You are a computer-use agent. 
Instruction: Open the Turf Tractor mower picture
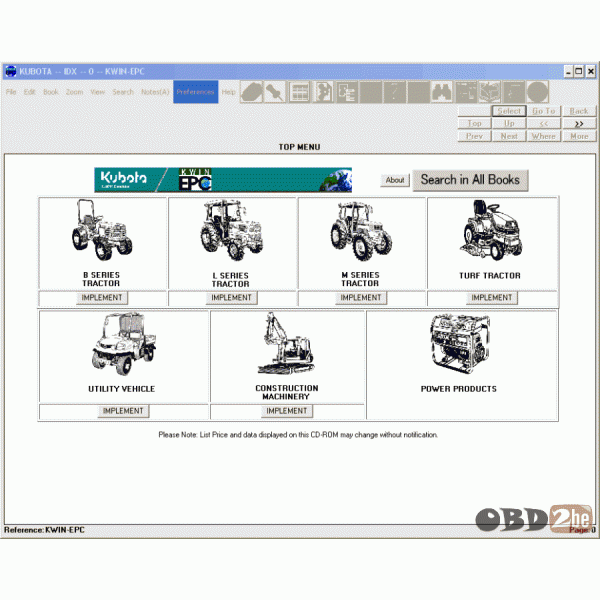[491, 230]
